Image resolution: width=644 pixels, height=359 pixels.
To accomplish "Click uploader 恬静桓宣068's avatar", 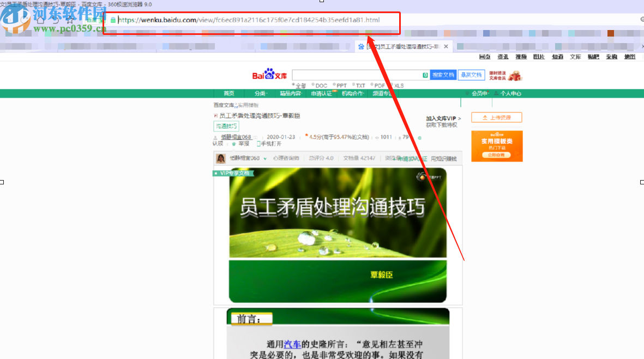I will click(x=220, y=158).
